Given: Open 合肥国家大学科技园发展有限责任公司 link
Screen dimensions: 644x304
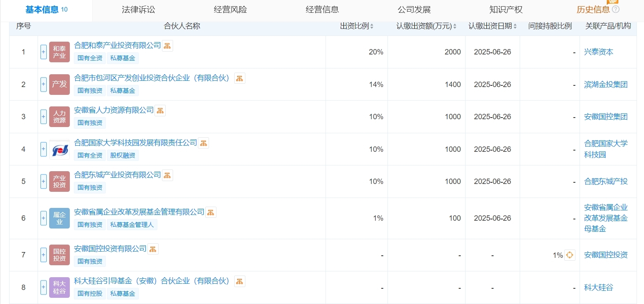Looking at the screenshot, I should [135, 143].
